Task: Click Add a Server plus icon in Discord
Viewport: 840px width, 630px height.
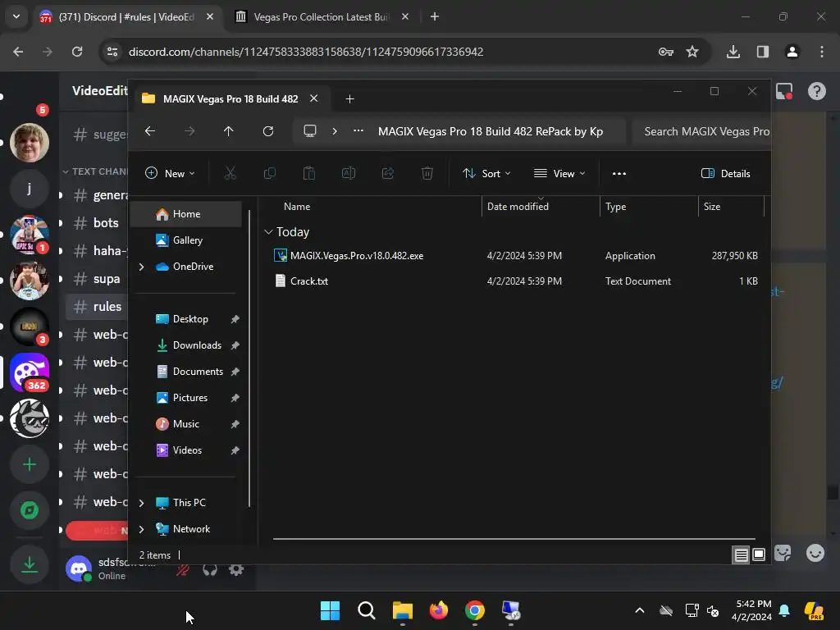Action: 30,464
